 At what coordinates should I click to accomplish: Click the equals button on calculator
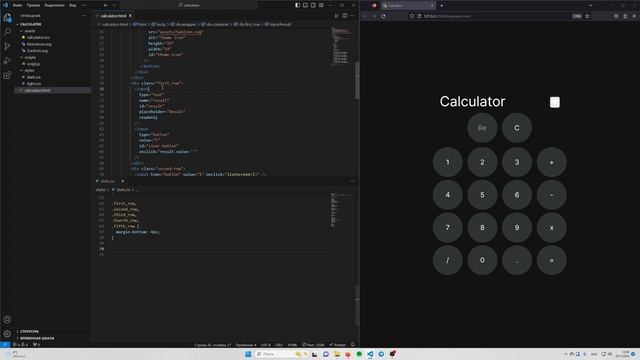pyautogui.click(x=551, y=260)
